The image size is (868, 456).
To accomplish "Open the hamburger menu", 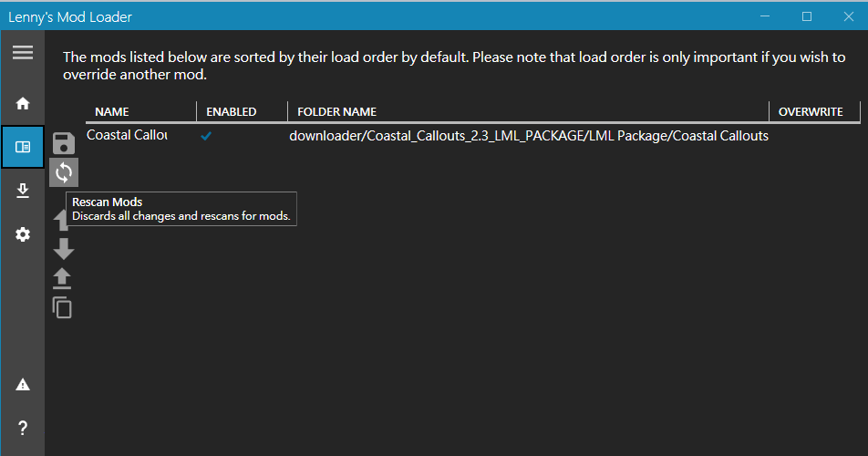I will tap(23, 53).
